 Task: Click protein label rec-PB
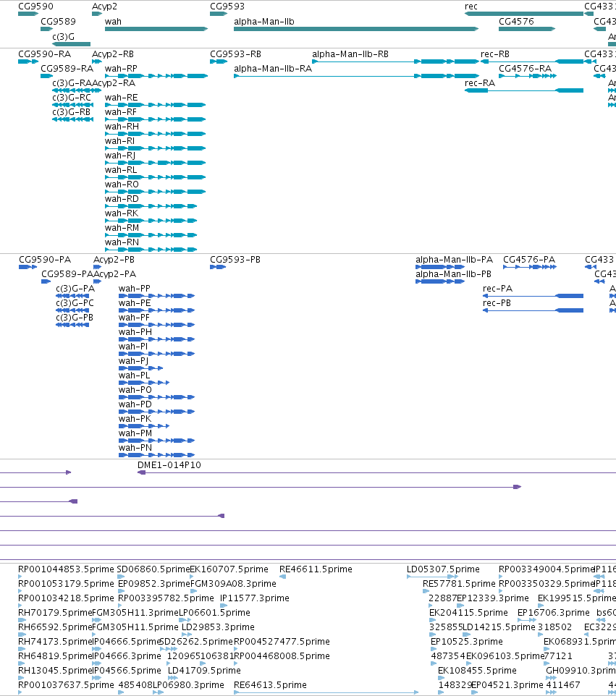pyautogui.click(x=497, y=303)
